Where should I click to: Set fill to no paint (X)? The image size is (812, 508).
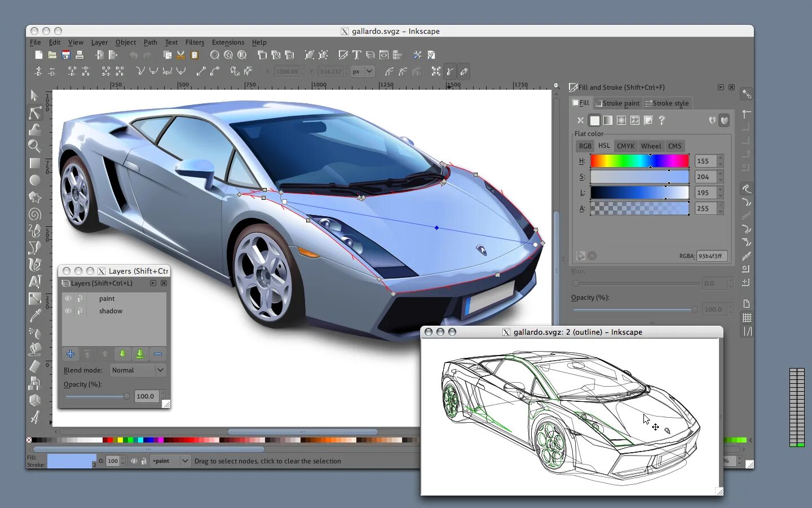pyautogui.click(x=580, y=120)
